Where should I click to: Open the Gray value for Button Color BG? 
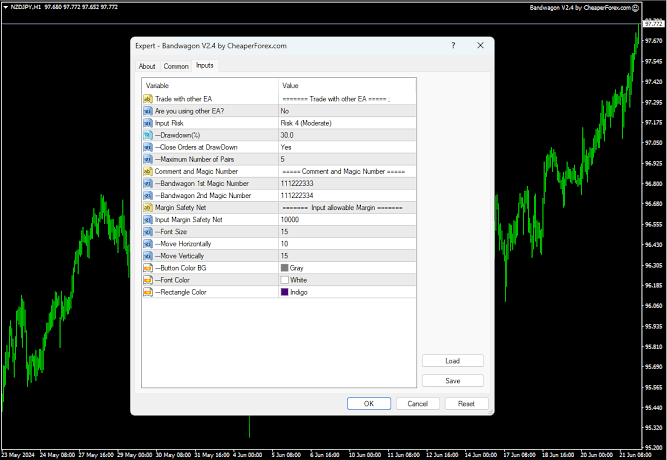coord(347,268)
